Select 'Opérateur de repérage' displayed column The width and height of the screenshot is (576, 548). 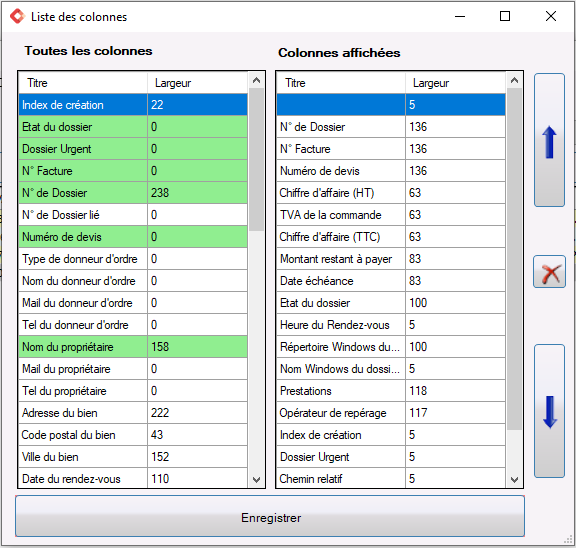point(391,413)
